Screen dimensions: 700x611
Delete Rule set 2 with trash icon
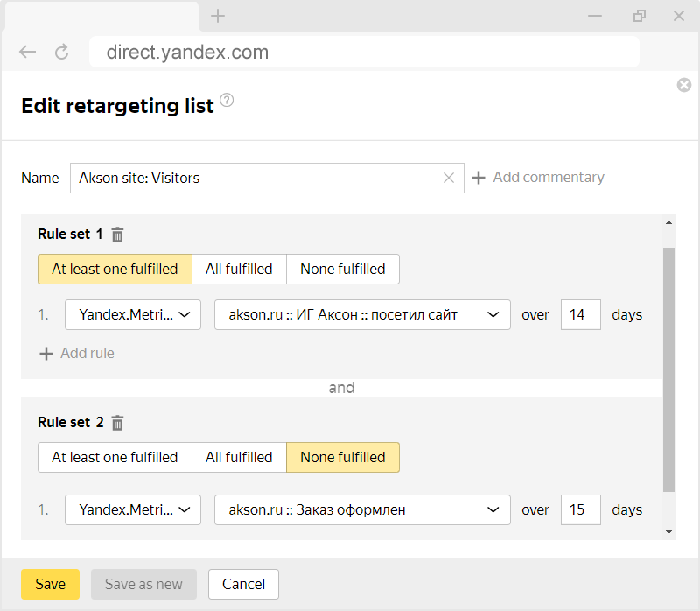(x=118, y=423)
